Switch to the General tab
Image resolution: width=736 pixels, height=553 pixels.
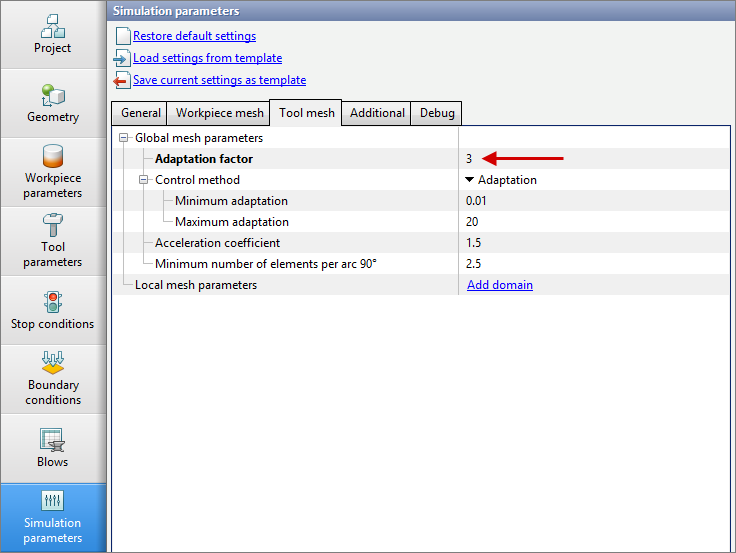pos(140,113)
